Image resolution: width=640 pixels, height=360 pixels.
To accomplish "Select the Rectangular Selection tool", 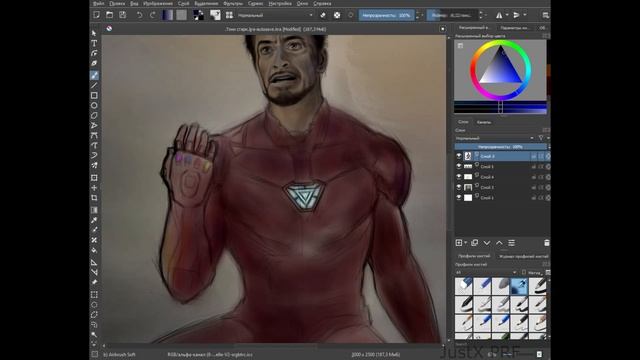I will click(x=94, y=294).
